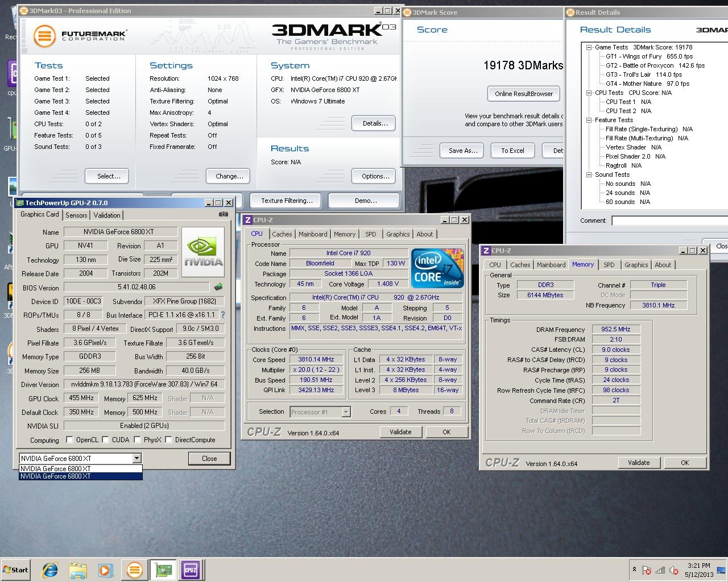This screenshot has height=582, width=728.
Task: Switch to CPU-Z via taskbar icon
Action: click(x=190, y=570)
